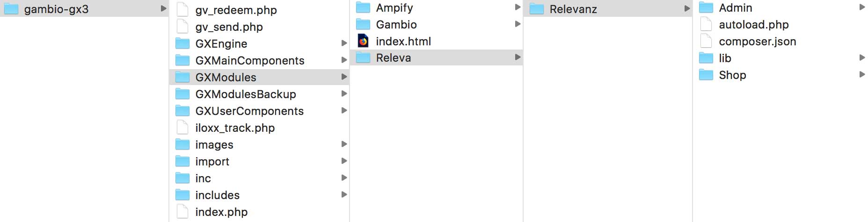Expand the Ampify folder chevron
868x222 pixels.
(518, 7)
